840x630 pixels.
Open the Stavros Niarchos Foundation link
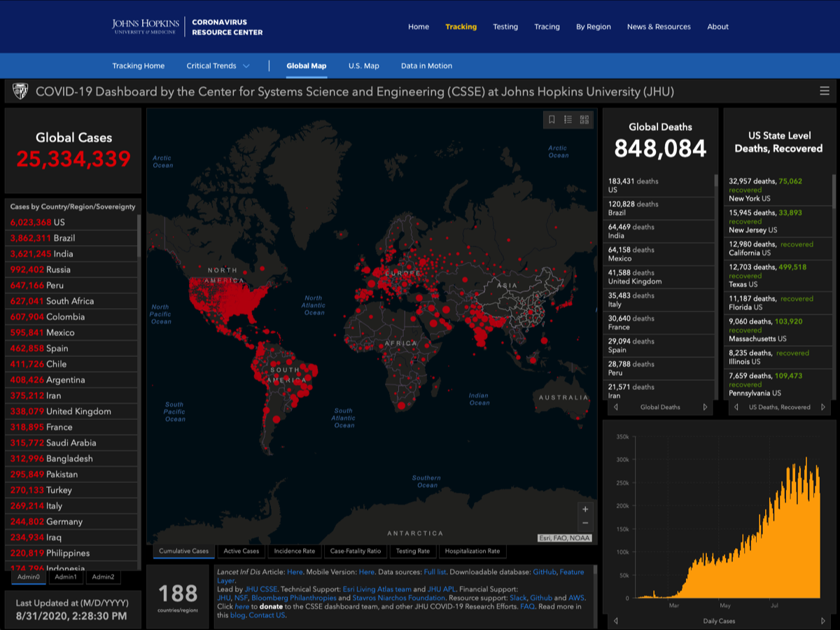click(x=399, y=598)
